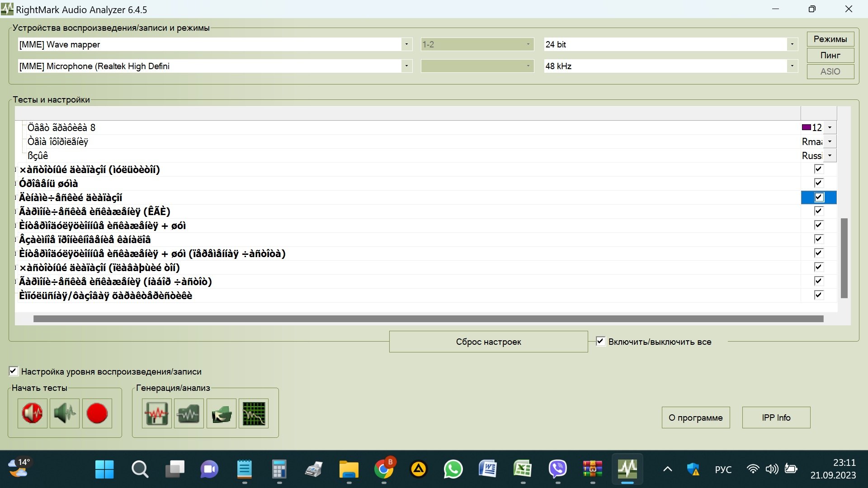
Task: Open Excel from the taskbar
Action: point(523,469)
